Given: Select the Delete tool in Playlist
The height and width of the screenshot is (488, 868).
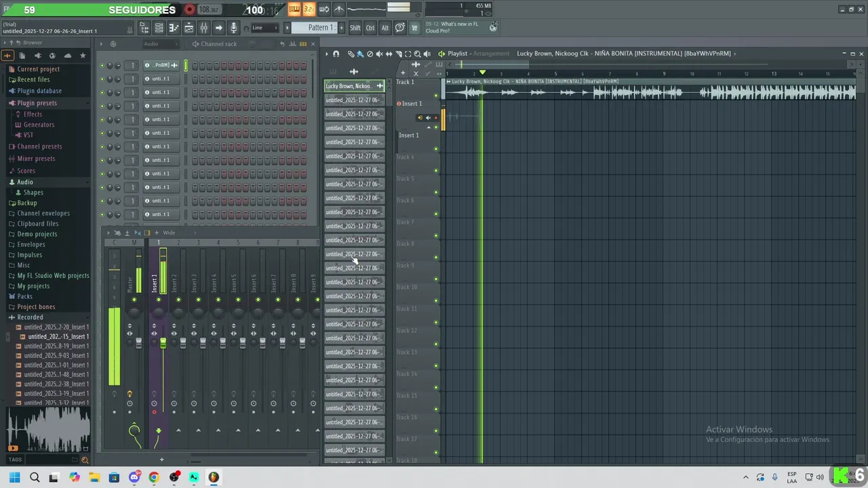Looking at the screenshot, I should 370,54.
